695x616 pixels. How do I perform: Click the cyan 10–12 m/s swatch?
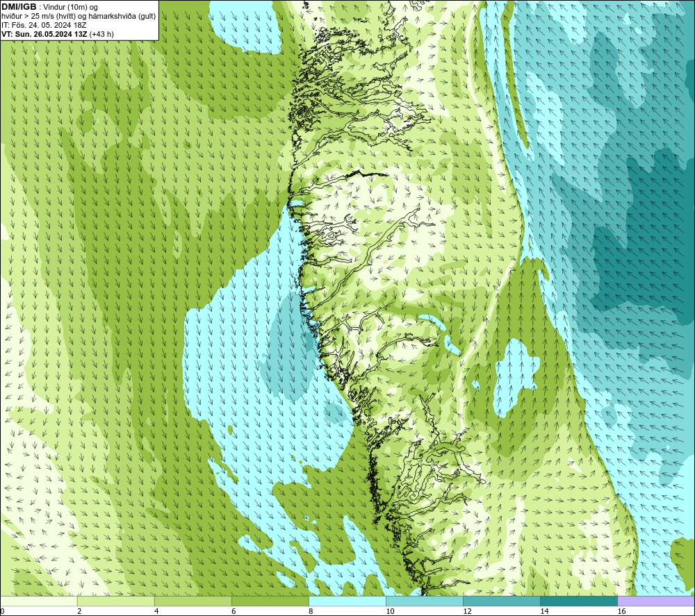(x=425, y=601)
